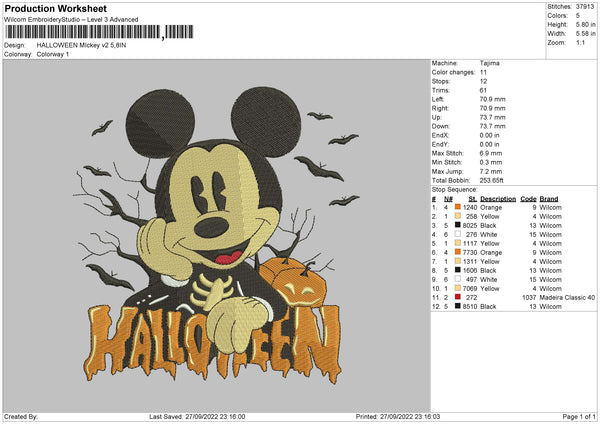Click the barcode under the worksheet title

tap(99, 32)
